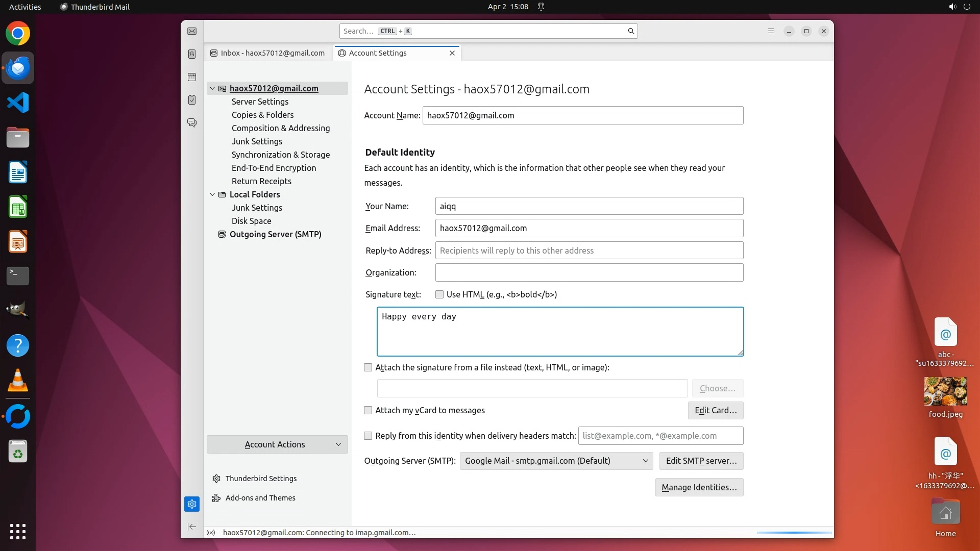
Task: Switch to the Inbox tab
Action: pyautogui.click(x=268, y=53)
